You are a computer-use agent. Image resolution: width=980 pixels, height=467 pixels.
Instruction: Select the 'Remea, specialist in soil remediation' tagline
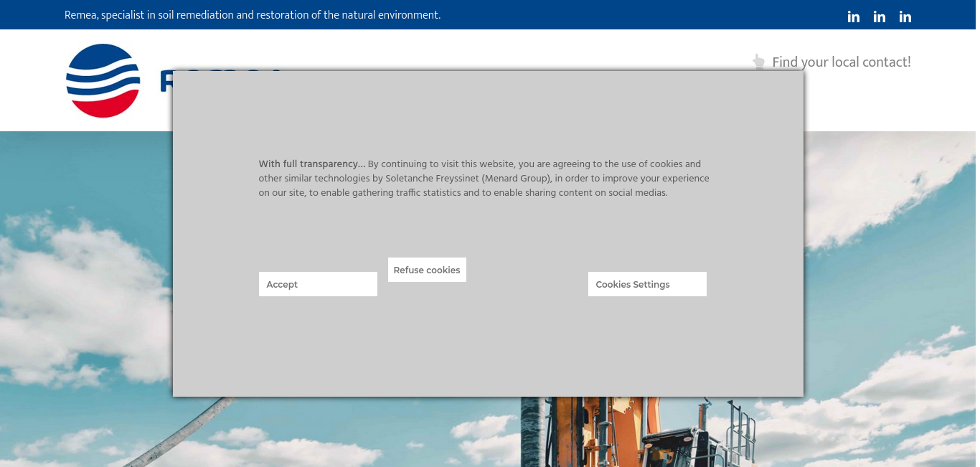pyautogui.click(x=253, y=15)
